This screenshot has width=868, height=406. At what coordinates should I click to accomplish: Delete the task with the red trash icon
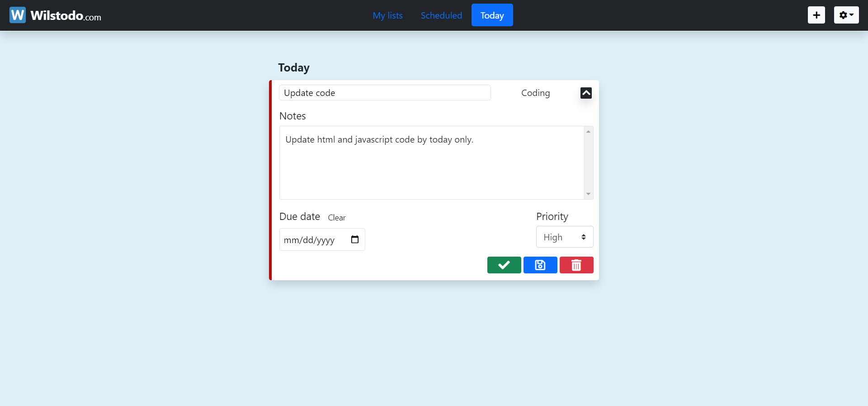576,265
